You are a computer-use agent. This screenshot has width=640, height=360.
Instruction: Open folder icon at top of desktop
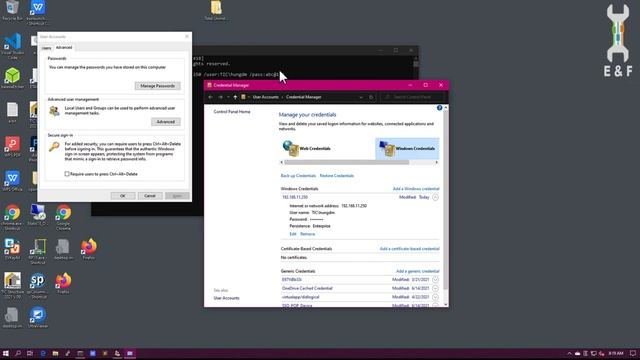(216, 11)
